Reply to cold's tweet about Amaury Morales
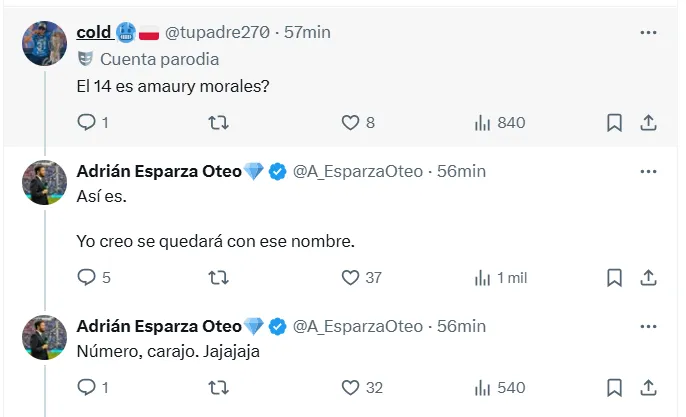686x417 pixels. pyautogui.click(x=87, y=123)
